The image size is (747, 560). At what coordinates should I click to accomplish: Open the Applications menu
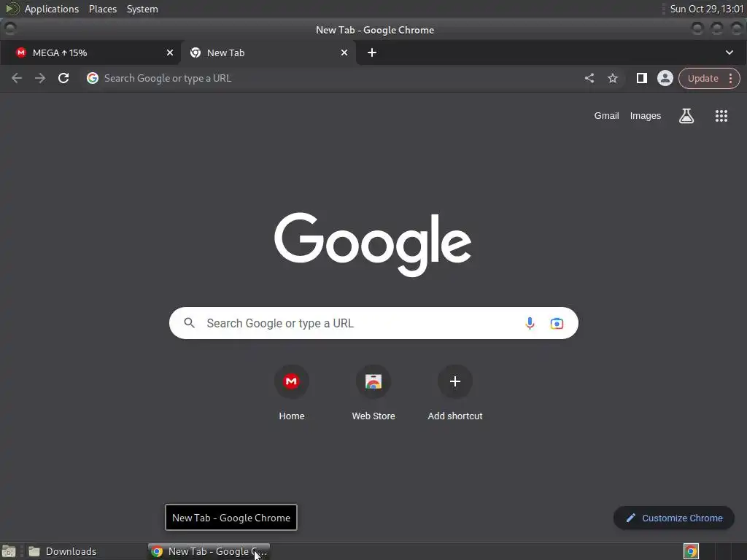(52, 9)
